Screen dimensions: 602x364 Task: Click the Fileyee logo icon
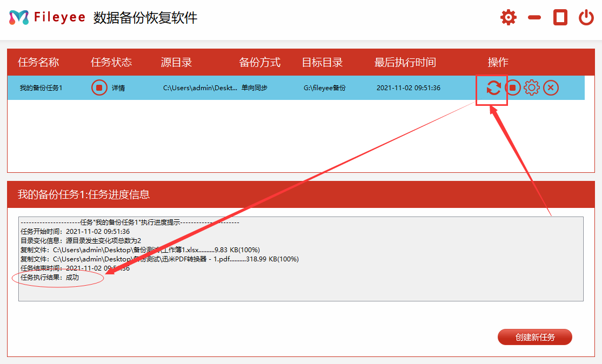point(19,17)
